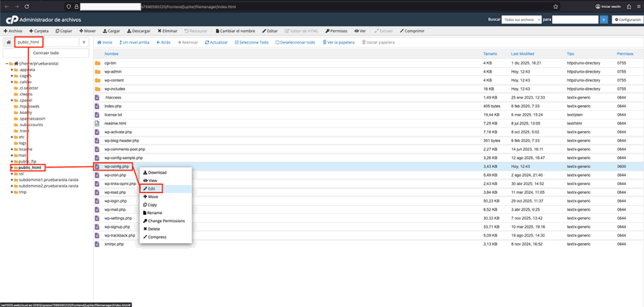Choose Move from the context menu

[166, 196]
